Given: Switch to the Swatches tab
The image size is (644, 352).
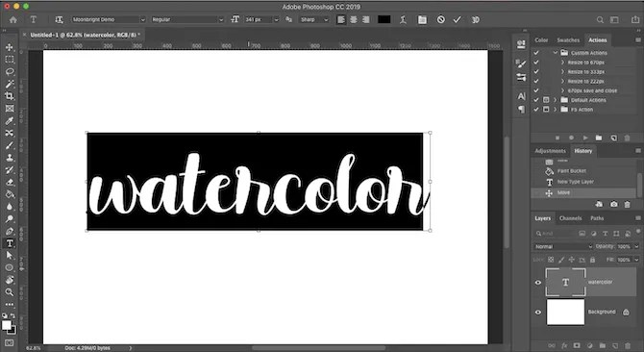Looking at the screenshot, I should tap(568, 40).
